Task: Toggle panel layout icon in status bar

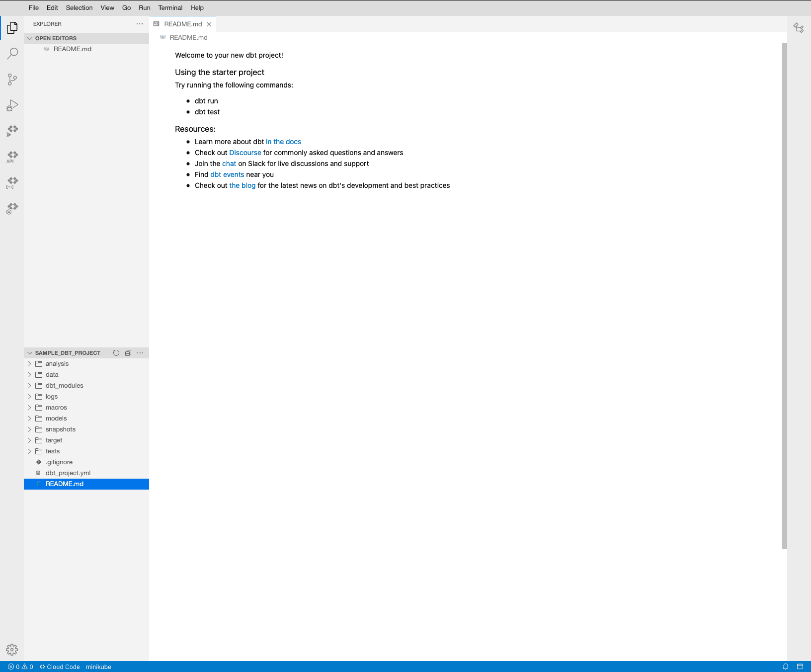Action: (x=800, y=667)
